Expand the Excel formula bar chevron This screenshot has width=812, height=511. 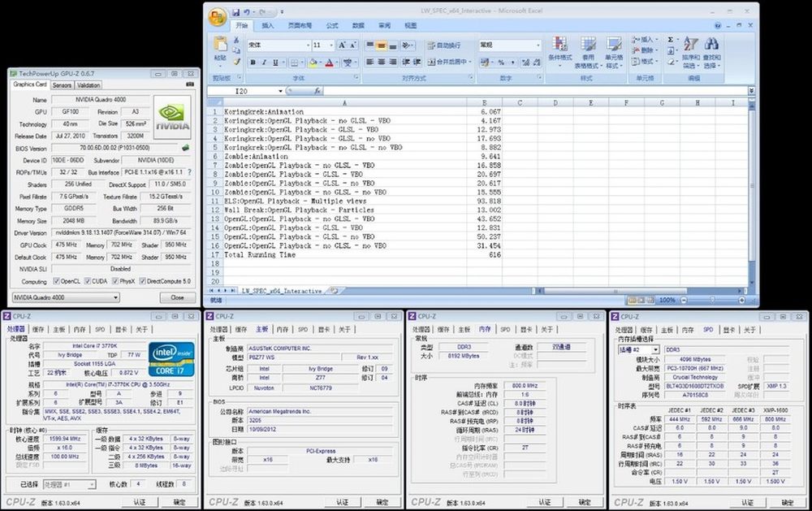pyautogui.click(x=751, y=91)
